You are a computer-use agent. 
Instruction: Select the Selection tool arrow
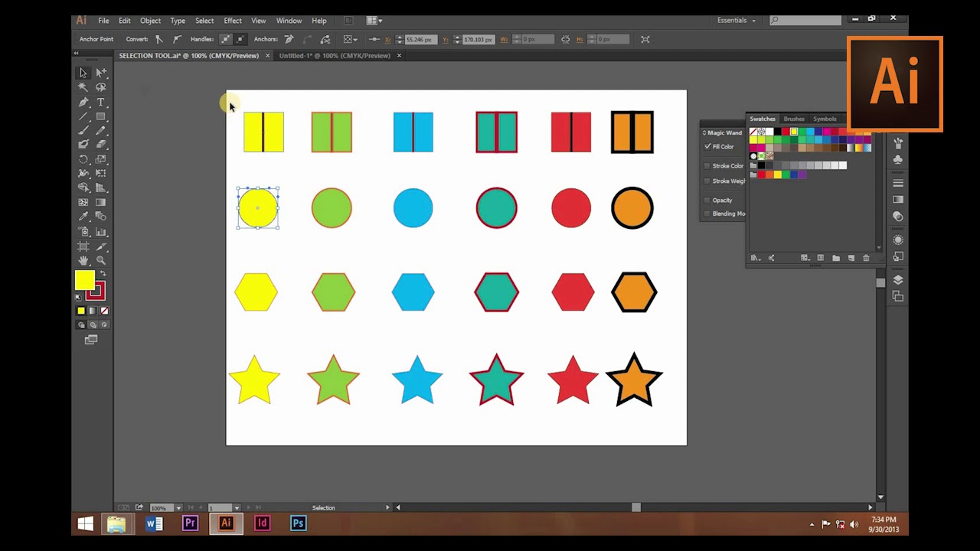pyautogui.click(x=83, y=73)
